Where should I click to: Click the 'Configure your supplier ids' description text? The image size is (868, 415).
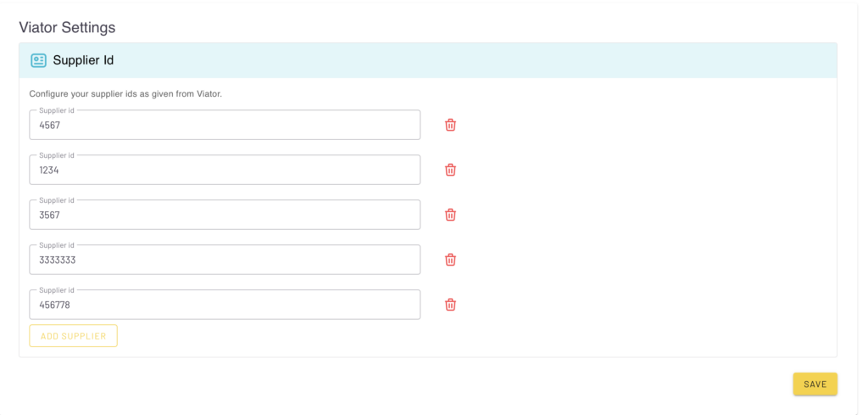coord(125,93)
